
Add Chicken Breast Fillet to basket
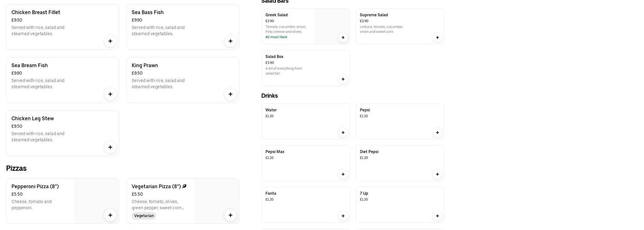tap(110, 41)
